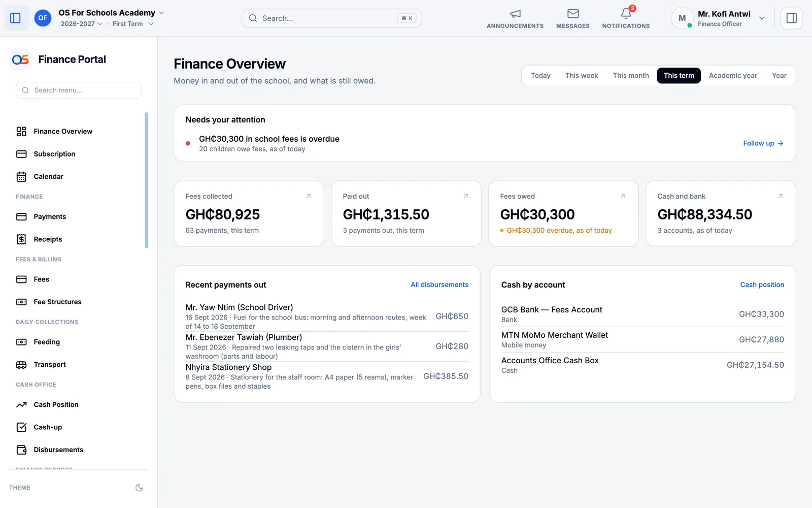The width and height of the screenshot is (812, 508).
Task: Expand the OS For Schools Academy switcher
Action: [111, 13]
